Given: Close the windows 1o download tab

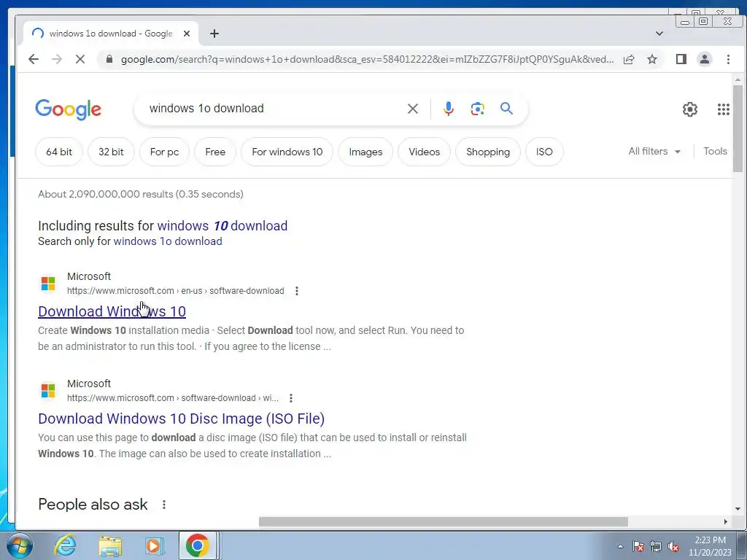Looking at the screenshot, I should (x=187, y=34).
